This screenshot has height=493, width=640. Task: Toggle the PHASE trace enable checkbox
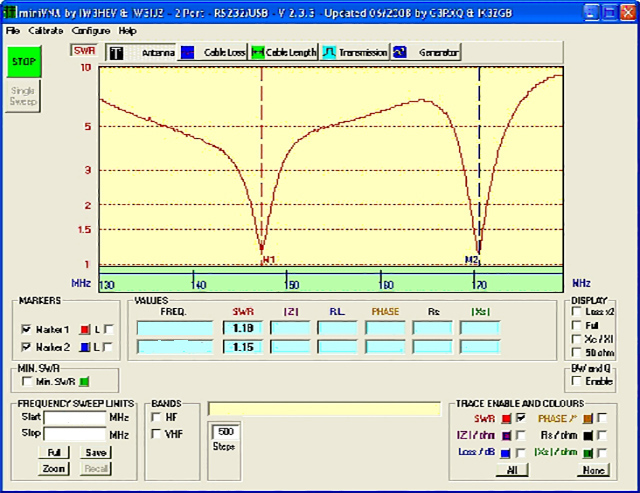(x=602, y=418)
